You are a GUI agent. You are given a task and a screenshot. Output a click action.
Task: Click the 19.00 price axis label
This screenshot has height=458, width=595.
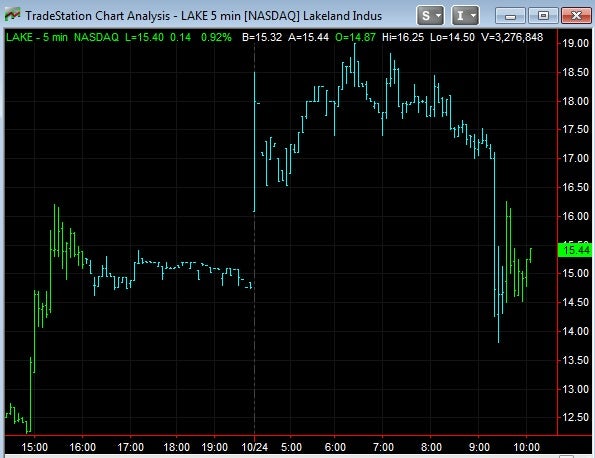click(576, 43)
